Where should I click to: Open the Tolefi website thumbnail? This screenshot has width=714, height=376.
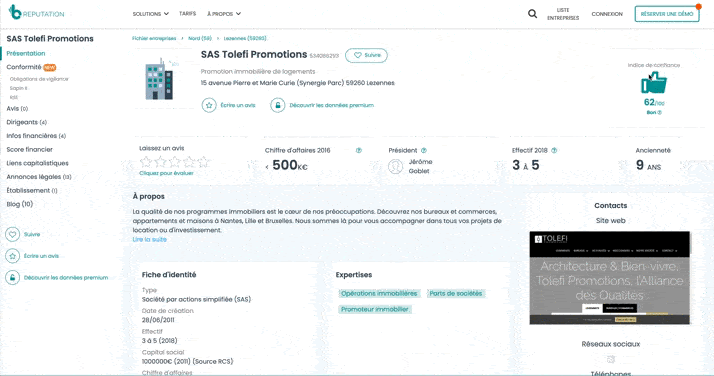[610, 278]
